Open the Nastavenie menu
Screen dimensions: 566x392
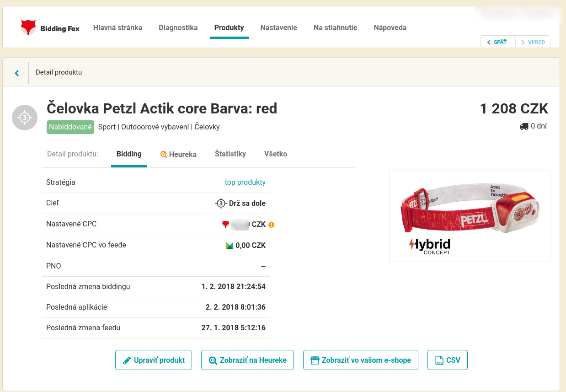[279, 27]
